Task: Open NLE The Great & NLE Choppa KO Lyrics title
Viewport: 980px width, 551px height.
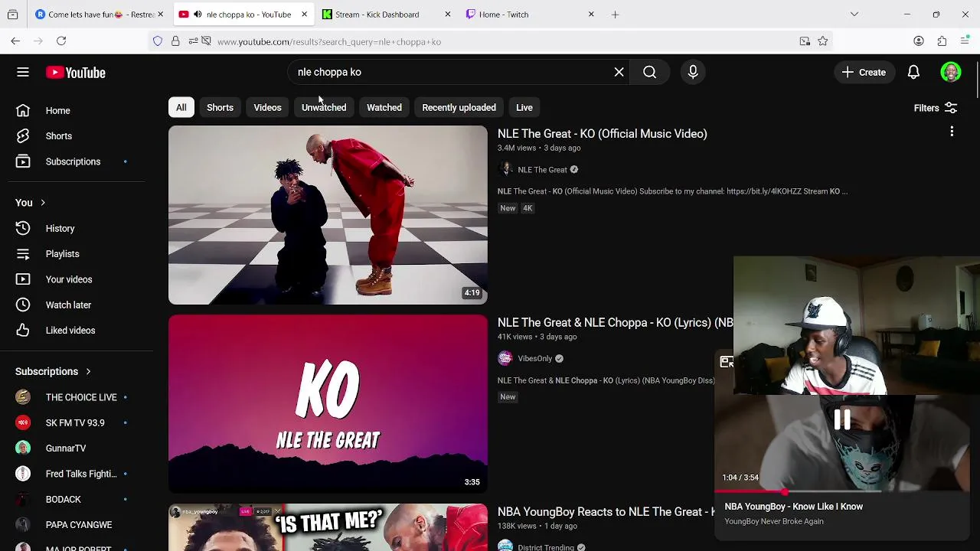Action: (615, 323)
